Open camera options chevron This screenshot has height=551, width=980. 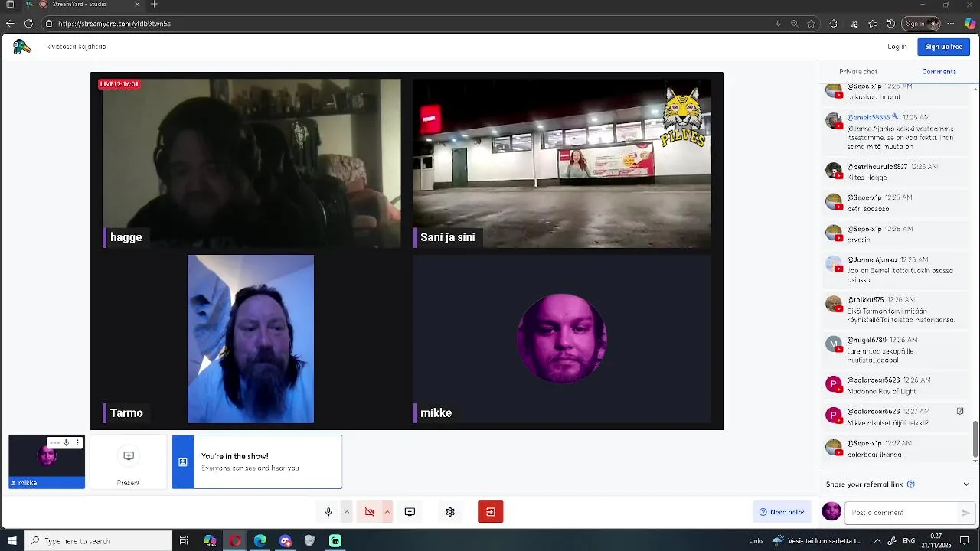pos(387,512)
